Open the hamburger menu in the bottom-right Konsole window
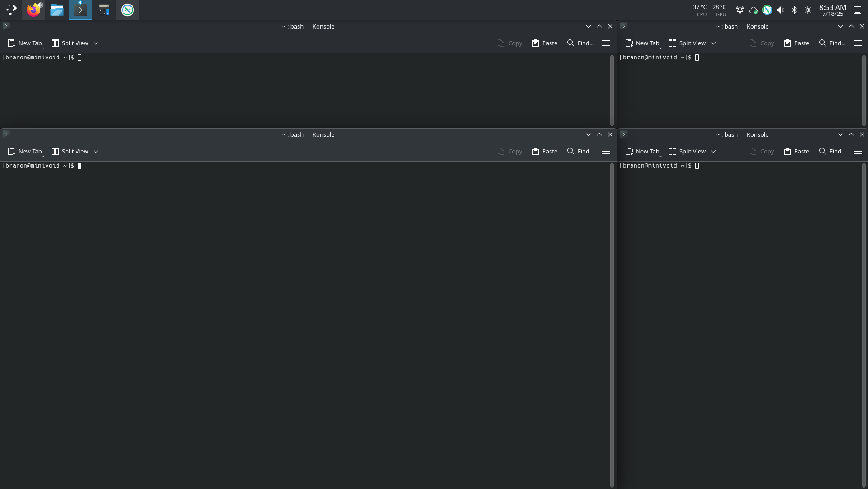The width and height of the screenshot is (868, 489). pos(858,151)
